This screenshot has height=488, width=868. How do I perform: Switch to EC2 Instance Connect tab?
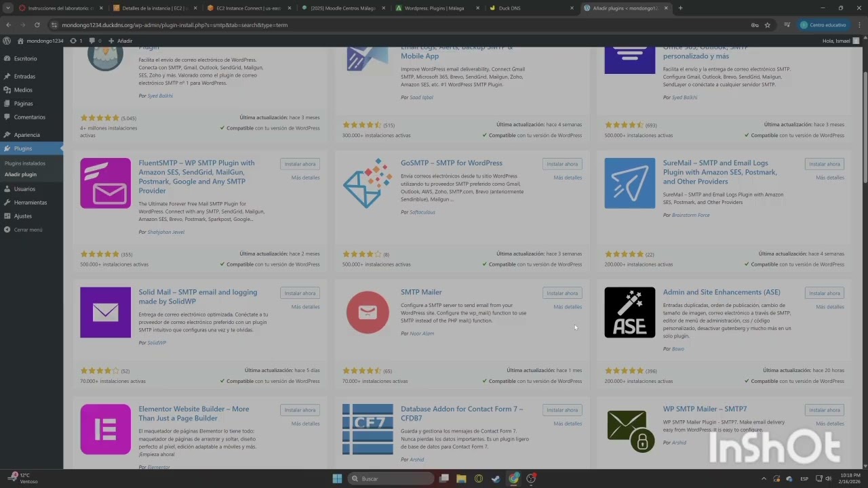(x=250, y=8)
